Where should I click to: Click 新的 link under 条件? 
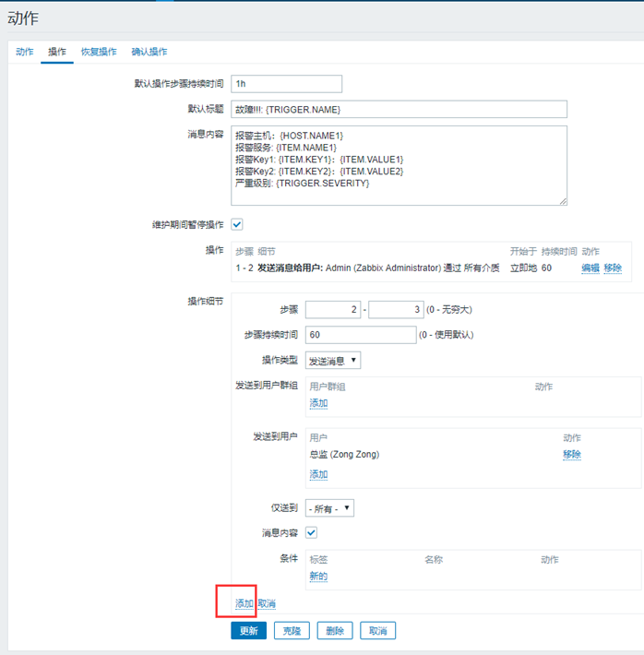(x=318, y=576)
